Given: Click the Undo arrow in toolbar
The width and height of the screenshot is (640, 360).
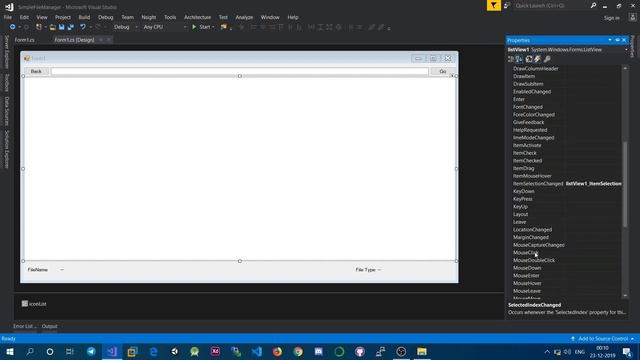Looking at the screenshot, I should (x=83, y=27).
